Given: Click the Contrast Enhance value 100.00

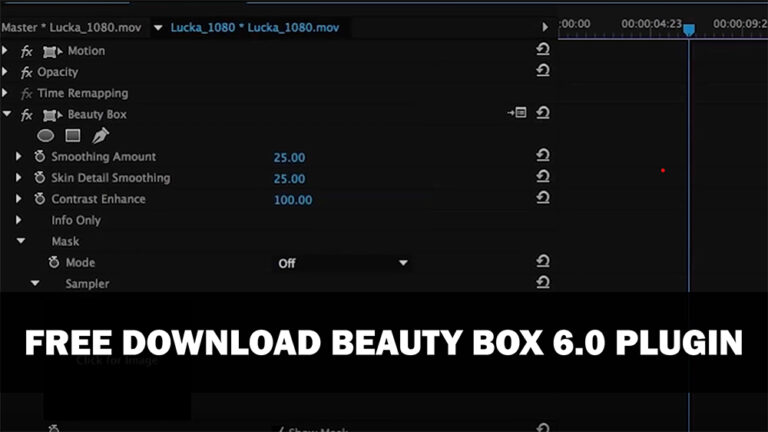Looking at the screenshot, I should (292, 200).
